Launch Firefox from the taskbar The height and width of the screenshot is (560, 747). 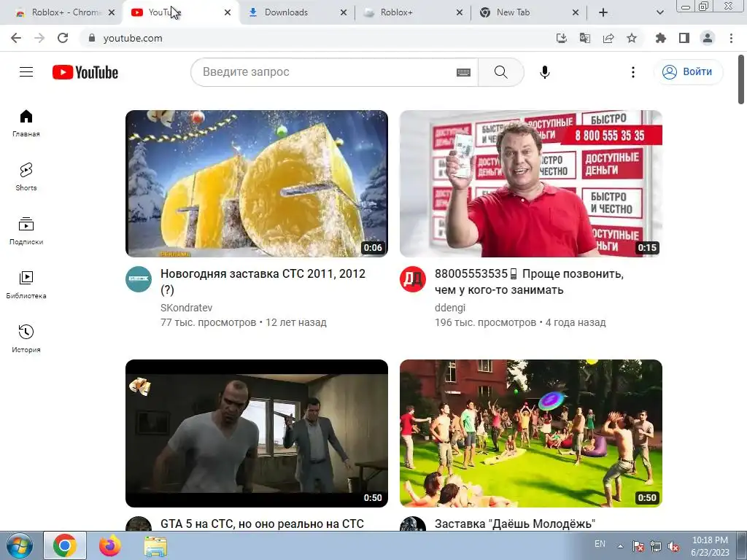pos(110,545)
